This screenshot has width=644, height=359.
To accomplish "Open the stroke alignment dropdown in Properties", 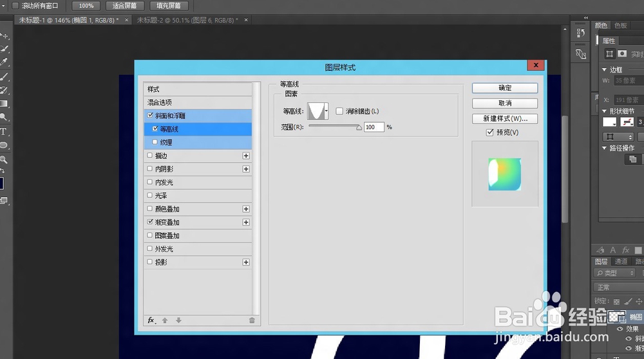I will point(618,136).
